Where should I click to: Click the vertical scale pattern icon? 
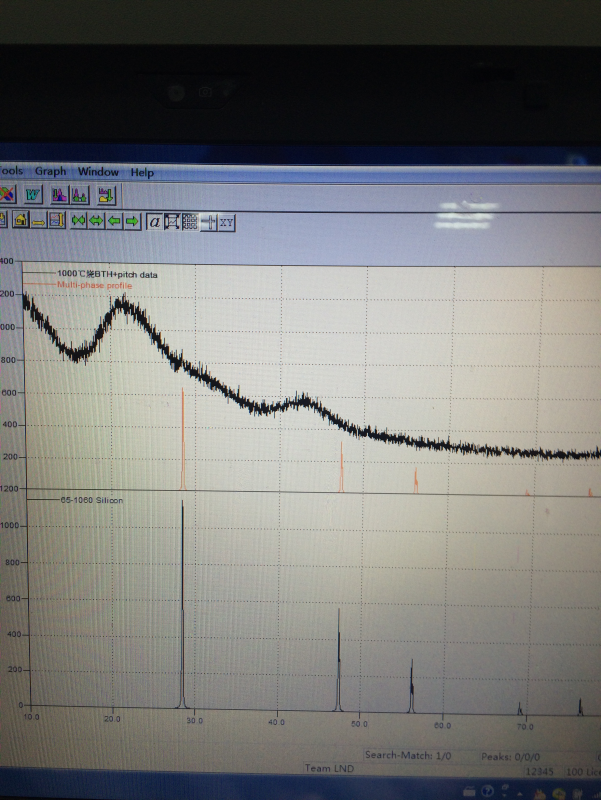[57, 221]
